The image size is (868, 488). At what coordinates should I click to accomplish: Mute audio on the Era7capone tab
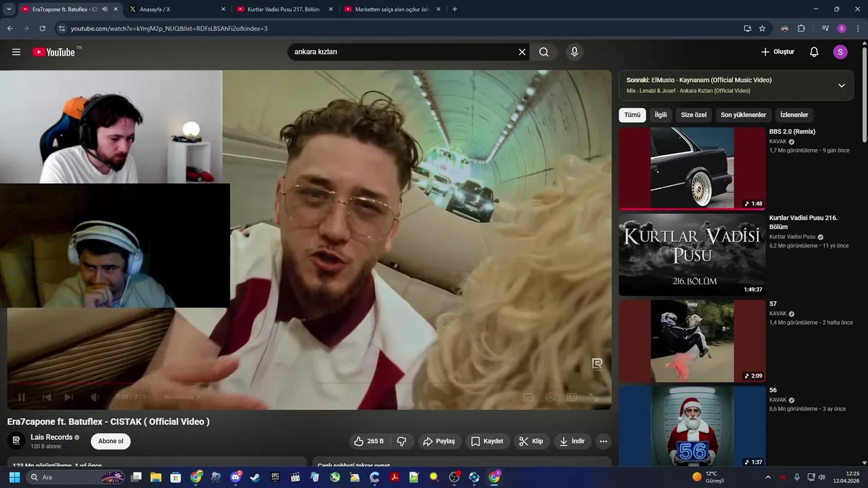coord(104,9)
